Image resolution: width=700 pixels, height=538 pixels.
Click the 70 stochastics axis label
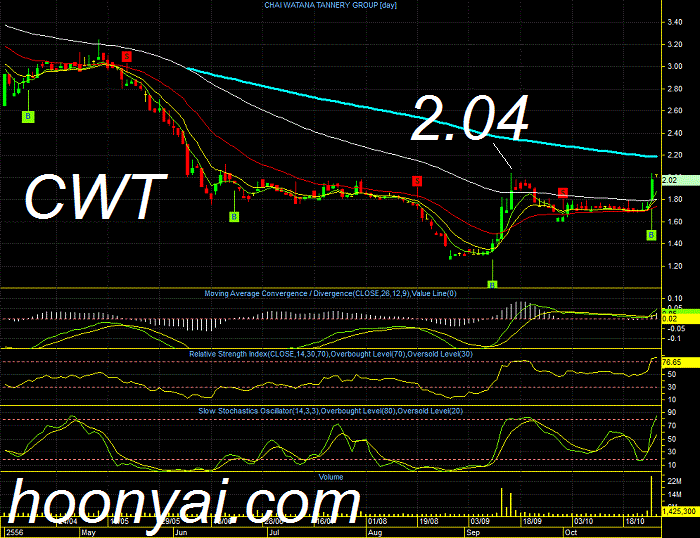(671, 426)
